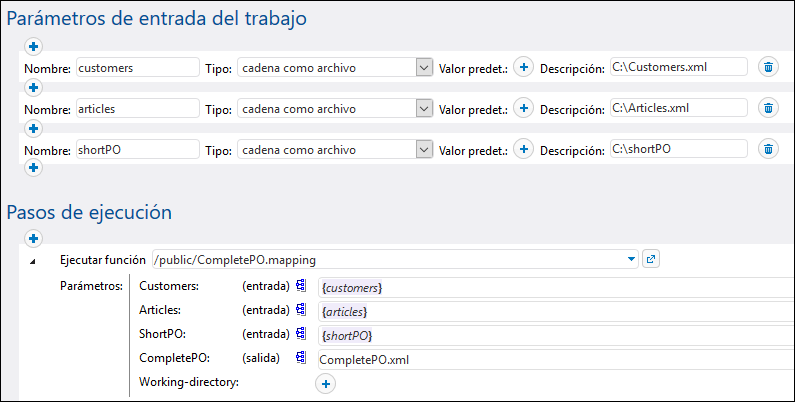The height and width of the screenshot is (402, 795).
Task: Delete the customers parameter with trash icon
Action: point(767,67)
